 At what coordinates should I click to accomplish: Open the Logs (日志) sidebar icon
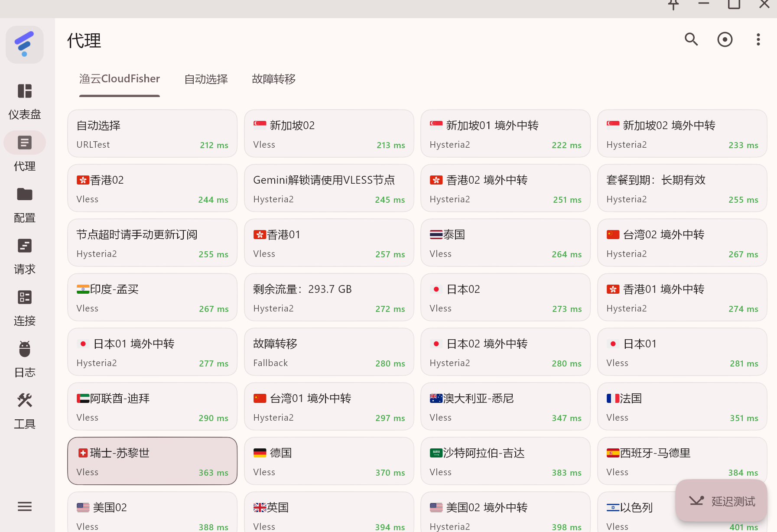pyautogui.click(x=25, y=349)
